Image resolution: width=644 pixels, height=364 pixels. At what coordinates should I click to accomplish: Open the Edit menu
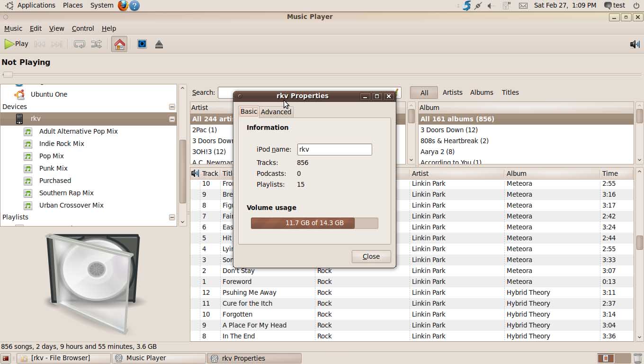point(36,28)
